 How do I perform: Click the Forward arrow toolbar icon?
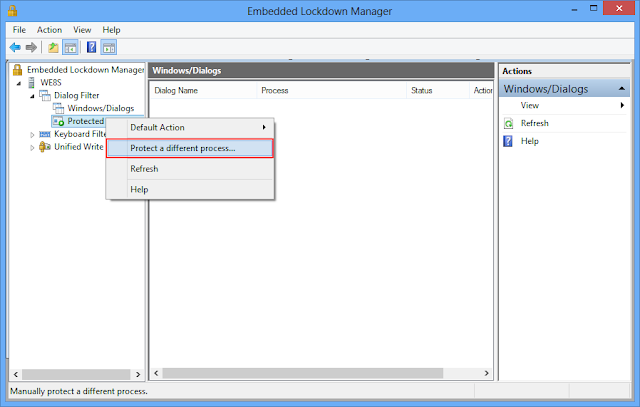click(31, 48)
